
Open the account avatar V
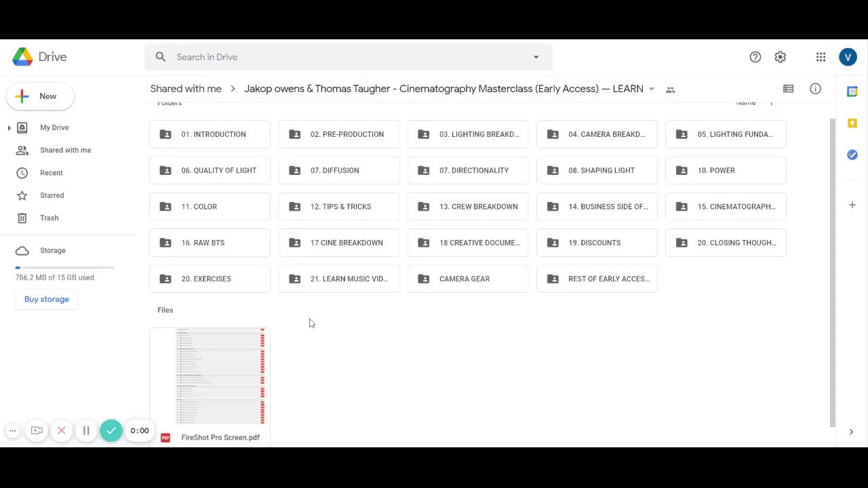(x=848, y=57)
